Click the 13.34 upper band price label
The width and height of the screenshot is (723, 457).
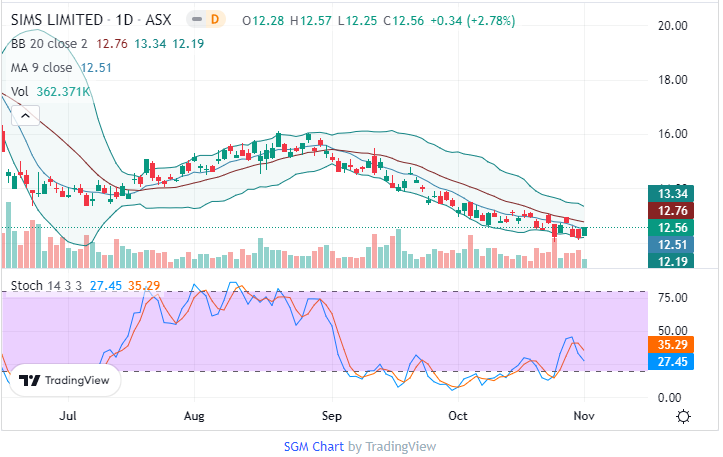coord(669,194)
